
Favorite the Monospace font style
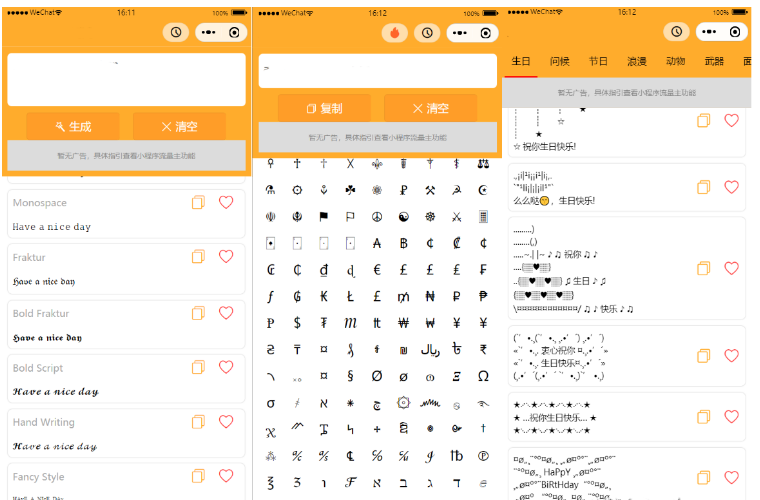pyautogui.click(x=226, y=203)
